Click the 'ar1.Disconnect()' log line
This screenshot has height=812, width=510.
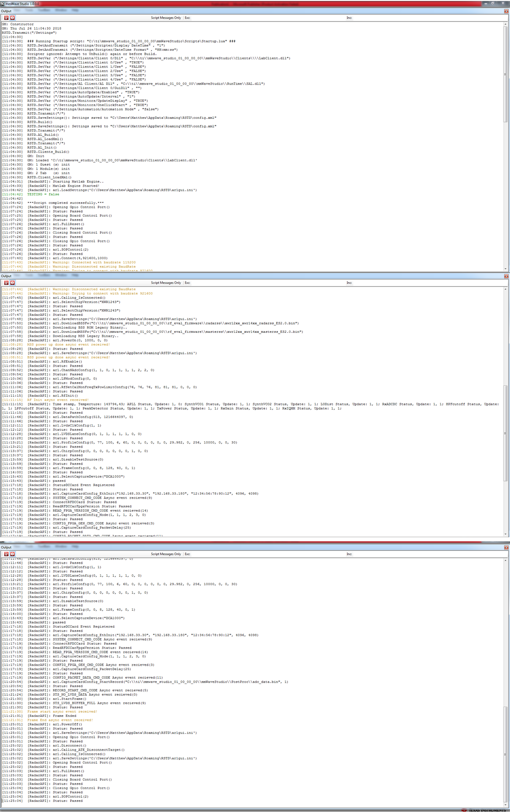pos(44,746)
